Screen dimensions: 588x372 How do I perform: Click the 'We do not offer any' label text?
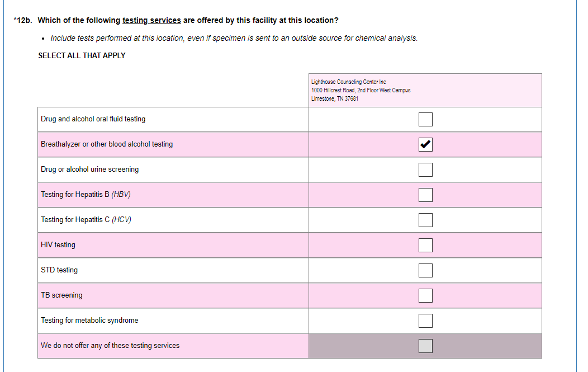(x=110, y=346)
